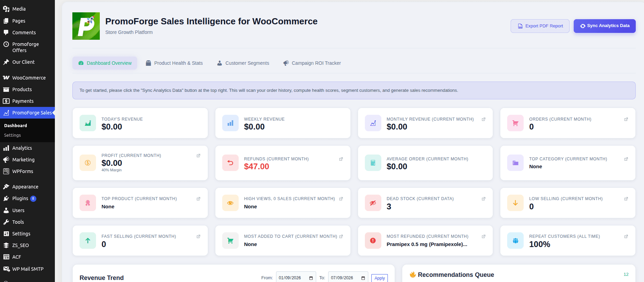Open WooCommerce in the sidebar
The width and height of the screenshot is (644, 282).
pos(27,78)
